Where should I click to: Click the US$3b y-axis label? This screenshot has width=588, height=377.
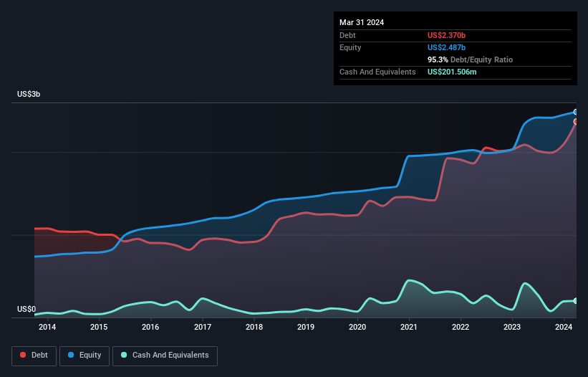point(29,94)
